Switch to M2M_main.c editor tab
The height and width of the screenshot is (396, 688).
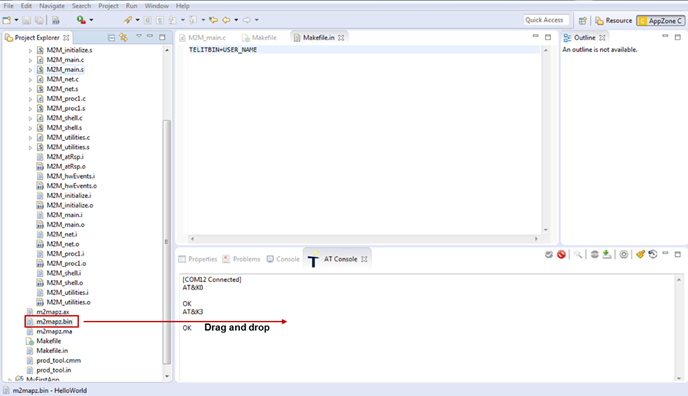(202, 38)
